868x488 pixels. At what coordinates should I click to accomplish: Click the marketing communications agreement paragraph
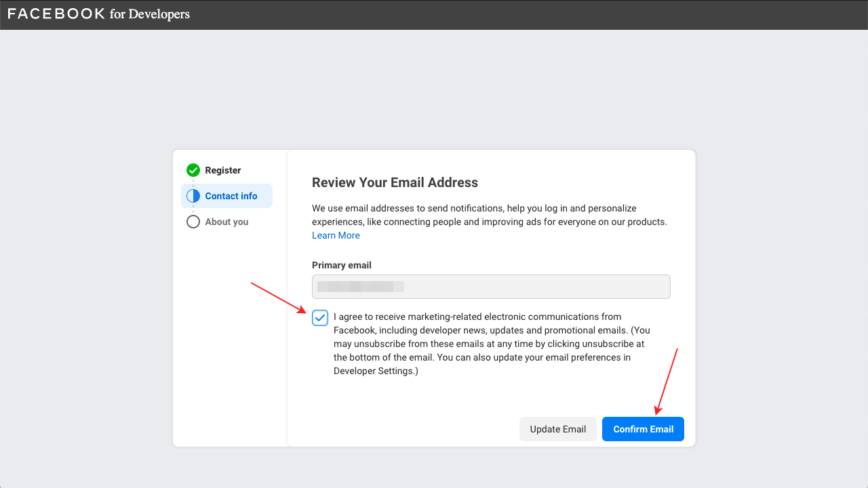[x=492, y=344]
